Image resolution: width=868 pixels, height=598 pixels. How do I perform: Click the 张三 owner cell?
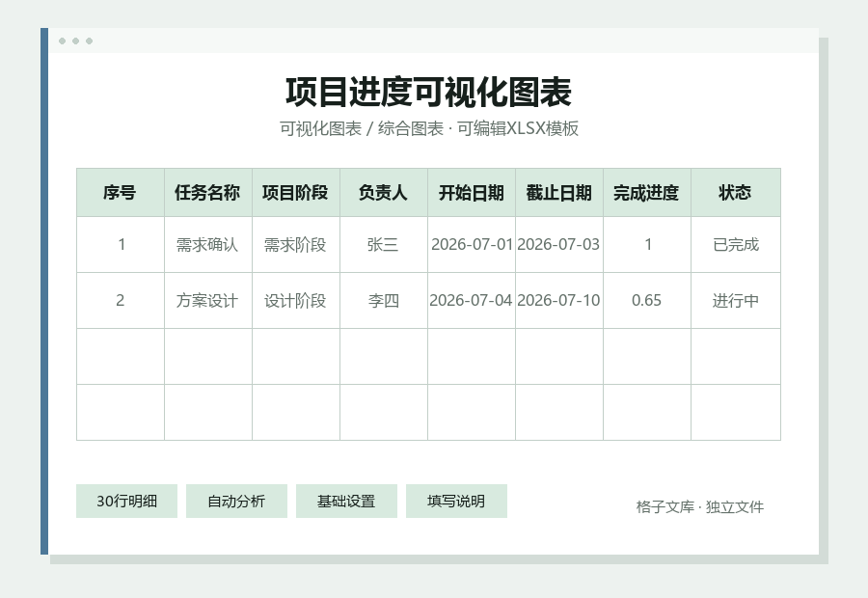[384, 244]
